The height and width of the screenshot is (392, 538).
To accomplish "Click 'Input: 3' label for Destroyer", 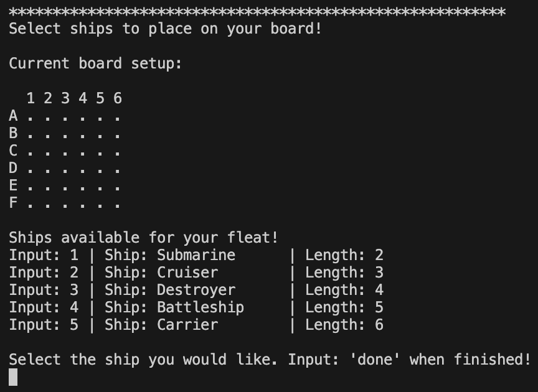I will click(44, 290).
